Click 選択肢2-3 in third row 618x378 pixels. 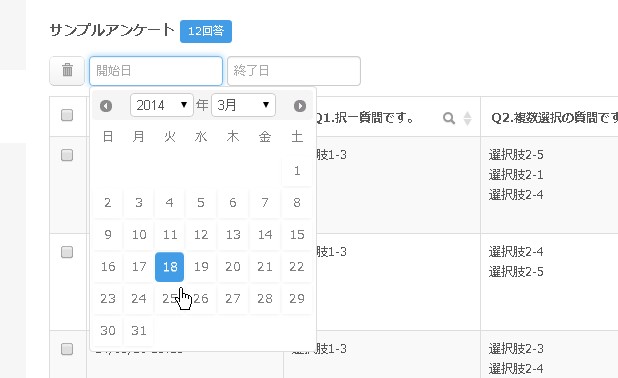tap(516, 349)
